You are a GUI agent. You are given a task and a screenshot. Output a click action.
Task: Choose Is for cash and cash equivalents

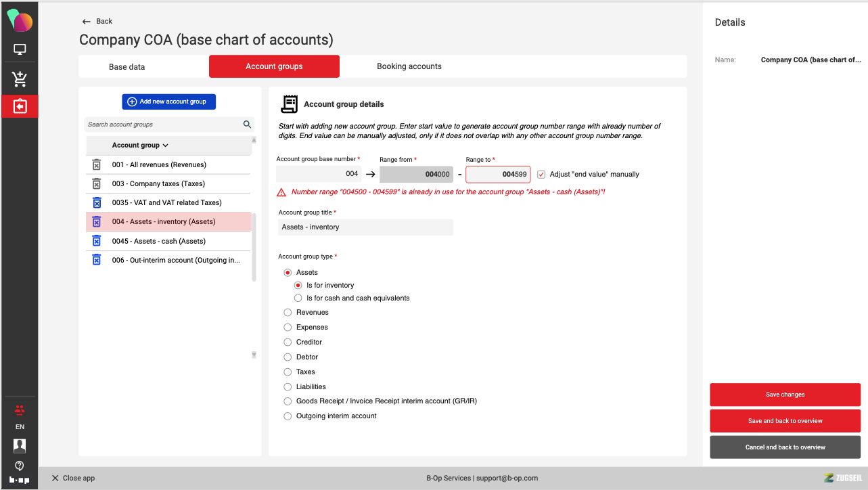[x=298, y=298]
